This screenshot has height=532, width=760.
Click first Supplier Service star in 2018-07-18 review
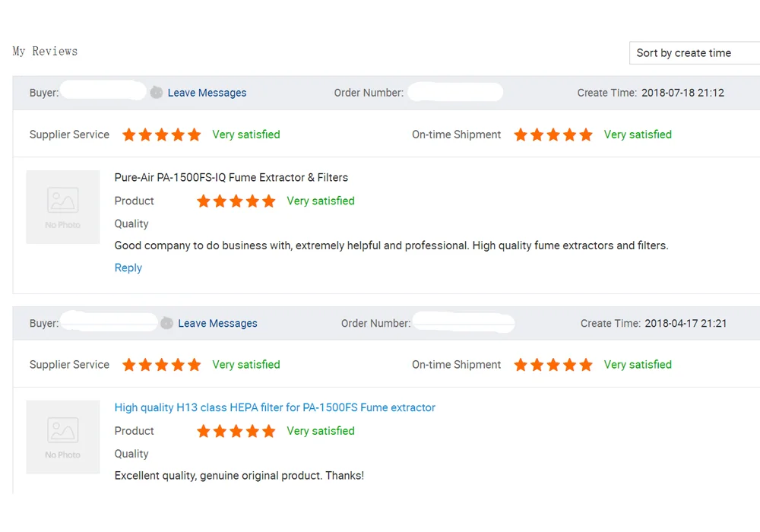coord(129,135)
